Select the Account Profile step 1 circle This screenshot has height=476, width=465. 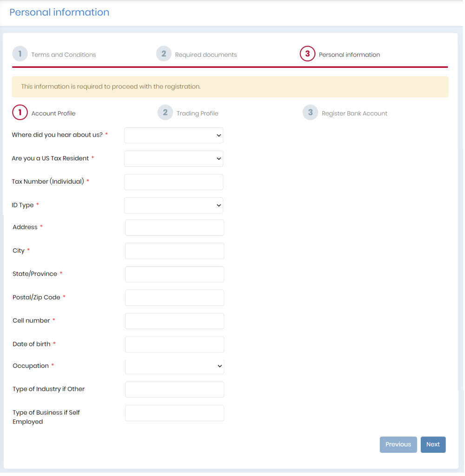[20, 113]
